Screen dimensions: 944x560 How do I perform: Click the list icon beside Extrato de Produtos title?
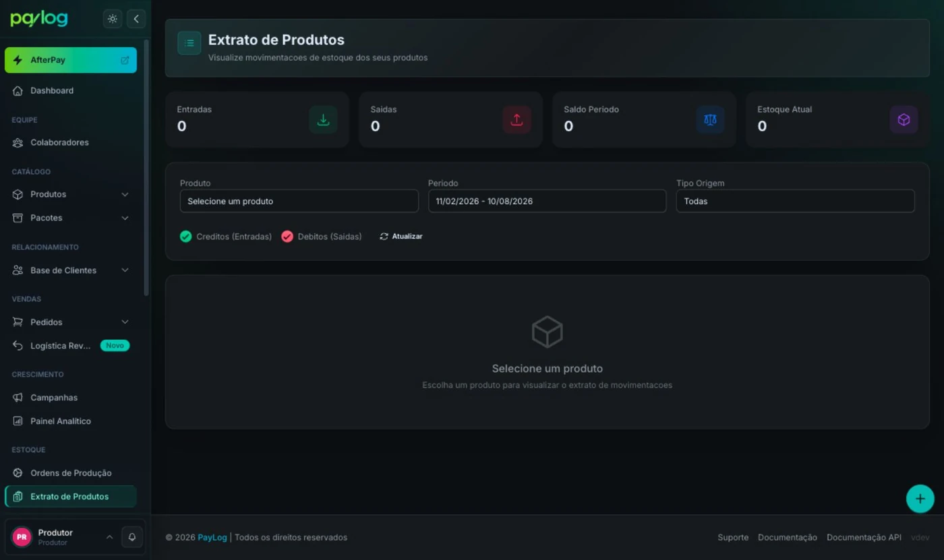pos(189,43)
